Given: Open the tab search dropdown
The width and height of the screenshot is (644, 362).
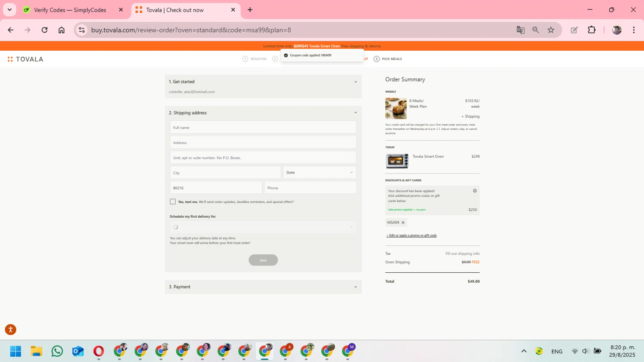Looking at the screenshot, I should click(x=9, y=10).
